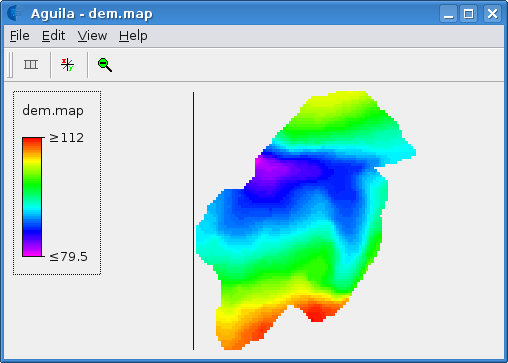Open the Edit menu

53,36
